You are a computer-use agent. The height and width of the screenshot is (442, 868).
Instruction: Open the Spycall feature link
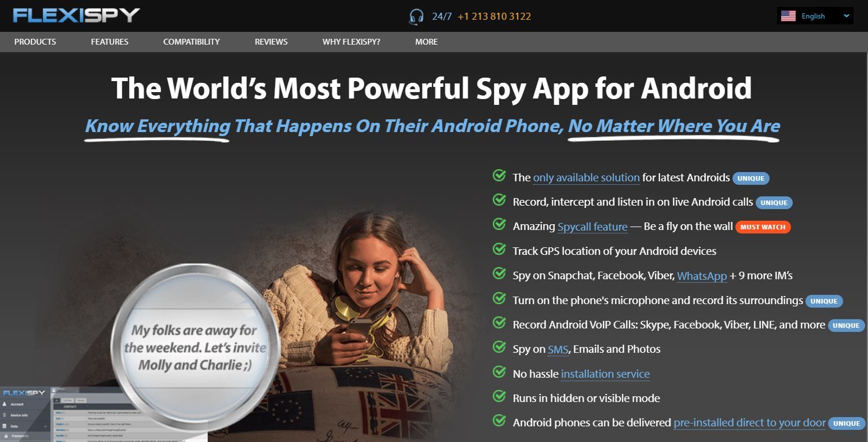pos(592,227)
